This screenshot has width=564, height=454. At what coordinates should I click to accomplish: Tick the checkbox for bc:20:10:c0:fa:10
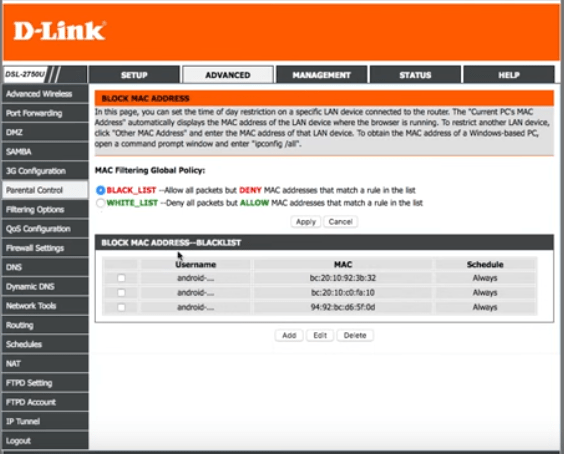pos(121,293)
